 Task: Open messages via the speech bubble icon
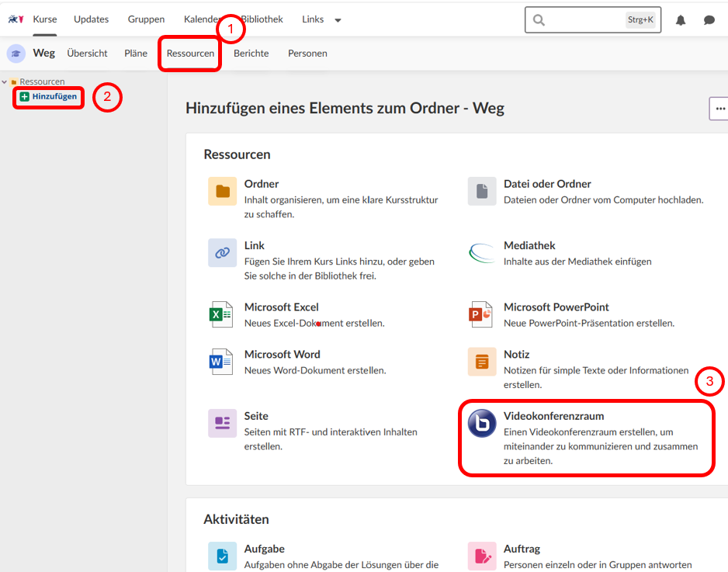coord(709,20)
